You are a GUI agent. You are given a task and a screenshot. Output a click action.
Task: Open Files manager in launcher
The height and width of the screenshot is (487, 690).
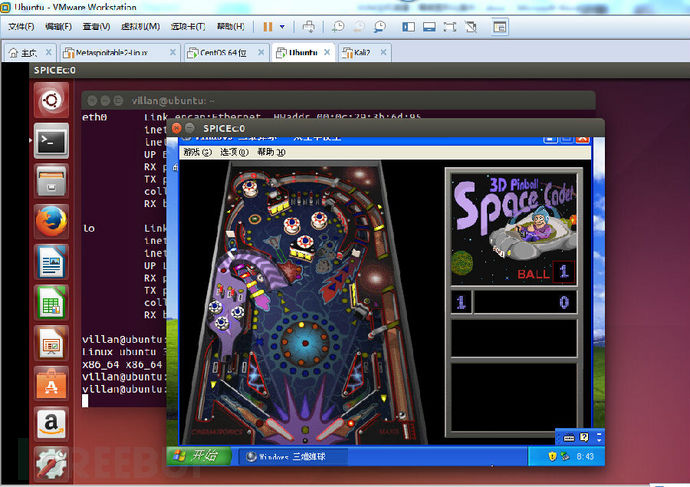(x=51, y=181)
